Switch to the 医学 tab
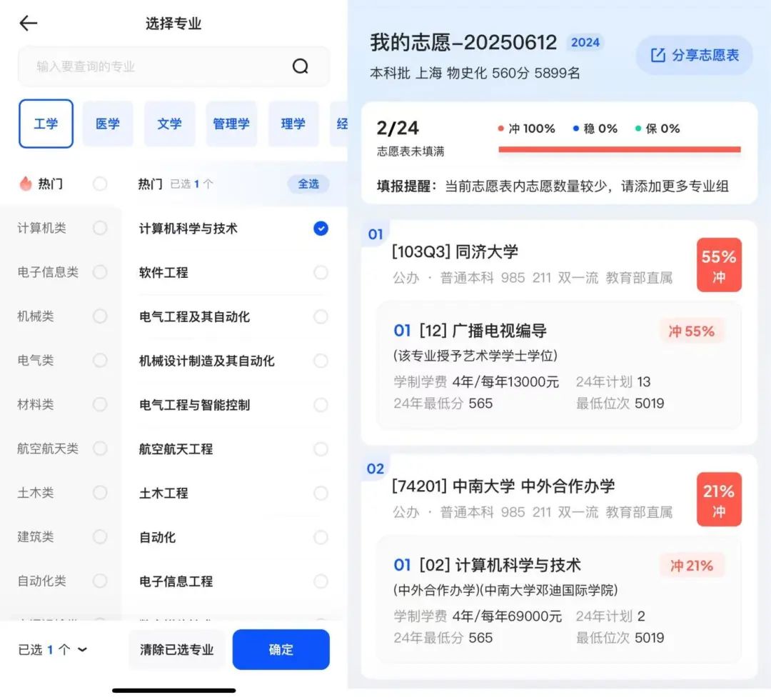Image resolution: width=771 pixels, height=700 pixels. coord(108,124)
